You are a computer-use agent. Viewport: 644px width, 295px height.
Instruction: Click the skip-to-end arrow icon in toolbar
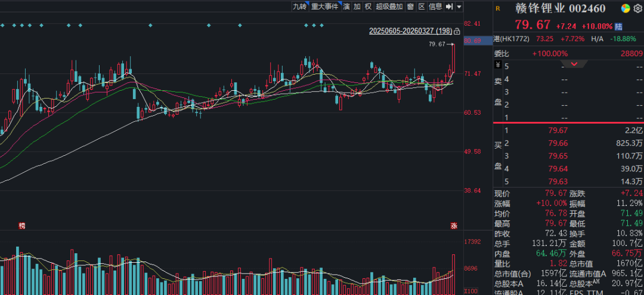pos(449,7)
